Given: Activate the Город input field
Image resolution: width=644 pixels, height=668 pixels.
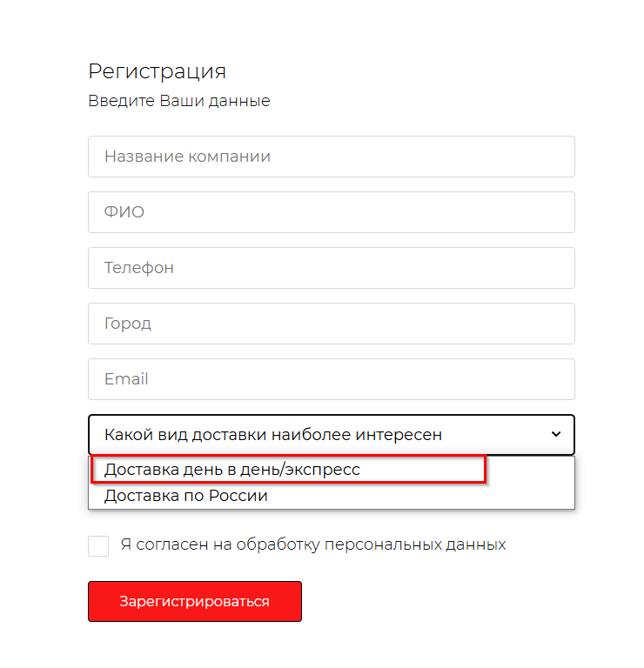Looking at the screenshot, I should click(x=331, y=324).
